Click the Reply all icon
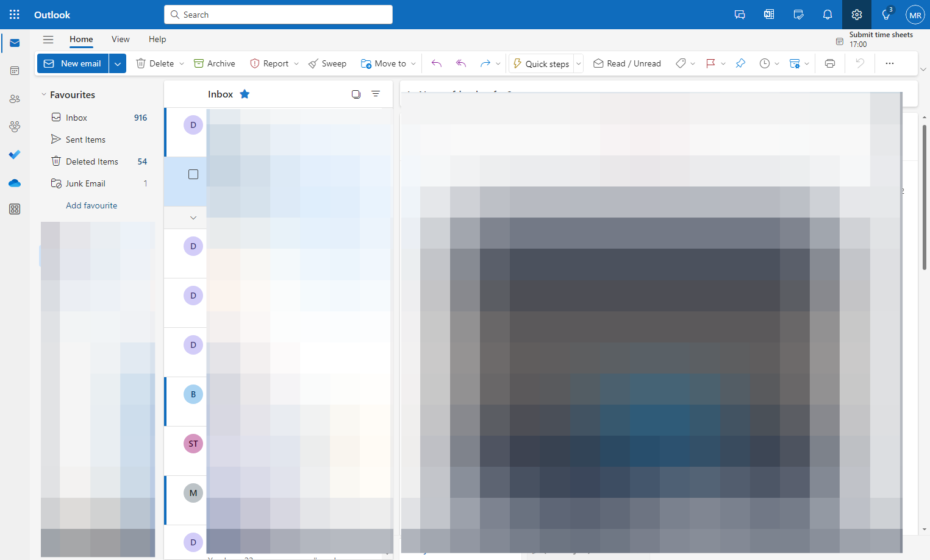The height and width of the screenshot is (560, 930). pyautogui.click(x=461, y=63)
